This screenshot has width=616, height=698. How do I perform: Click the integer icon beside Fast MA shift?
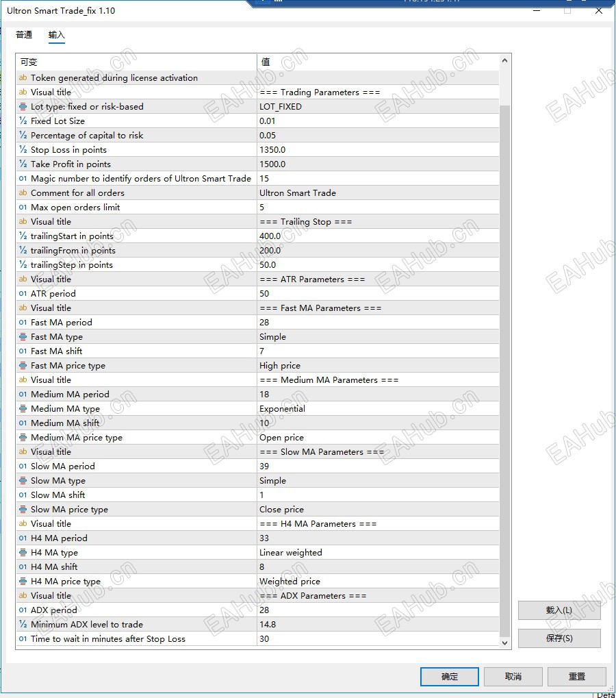pyautogui.click(x=23, y=351)
